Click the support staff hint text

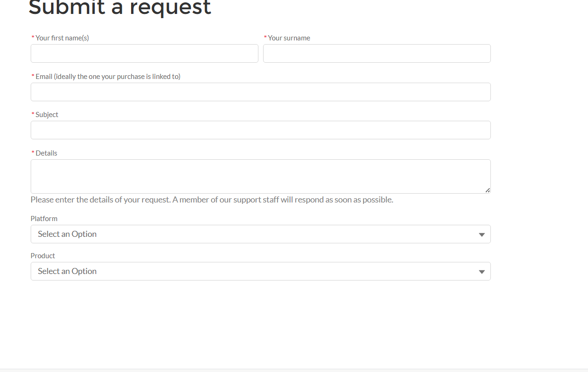tap(211, 200)
